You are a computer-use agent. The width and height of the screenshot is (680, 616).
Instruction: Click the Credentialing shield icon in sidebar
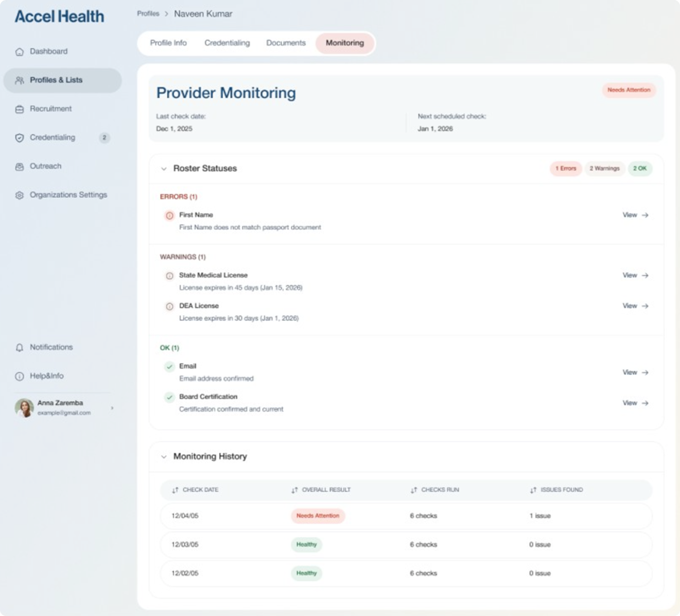coord(20,138)
